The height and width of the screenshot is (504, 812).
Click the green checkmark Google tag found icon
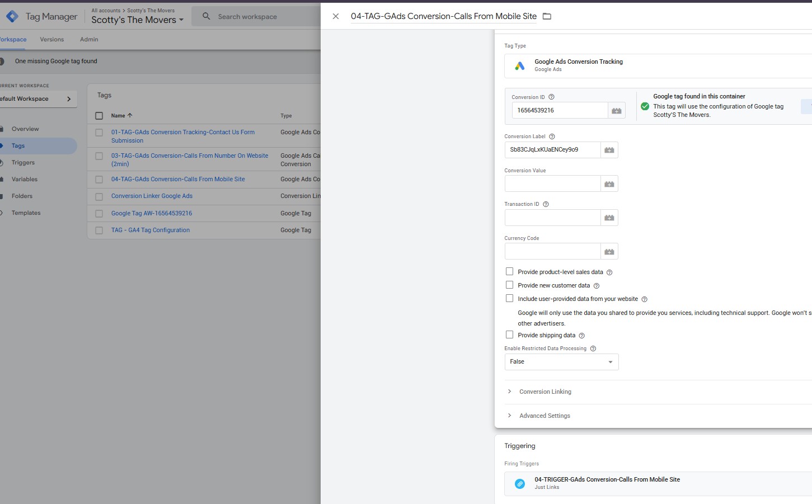[x=645, y=106]
